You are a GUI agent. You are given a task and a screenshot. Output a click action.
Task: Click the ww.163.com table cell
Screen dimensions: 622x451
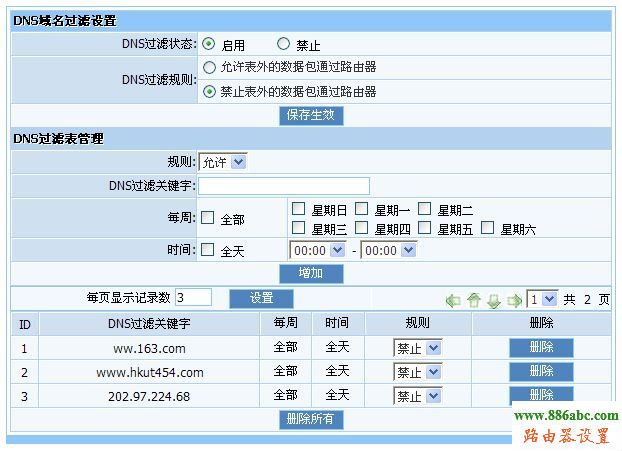click(x=149, y=348)
